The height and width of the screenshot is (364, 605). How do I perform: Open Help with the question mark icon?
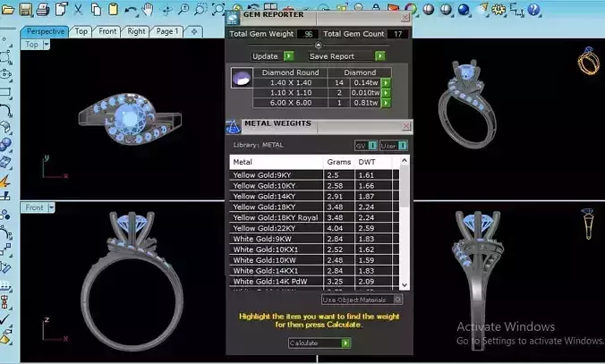(x=533, y=9)
